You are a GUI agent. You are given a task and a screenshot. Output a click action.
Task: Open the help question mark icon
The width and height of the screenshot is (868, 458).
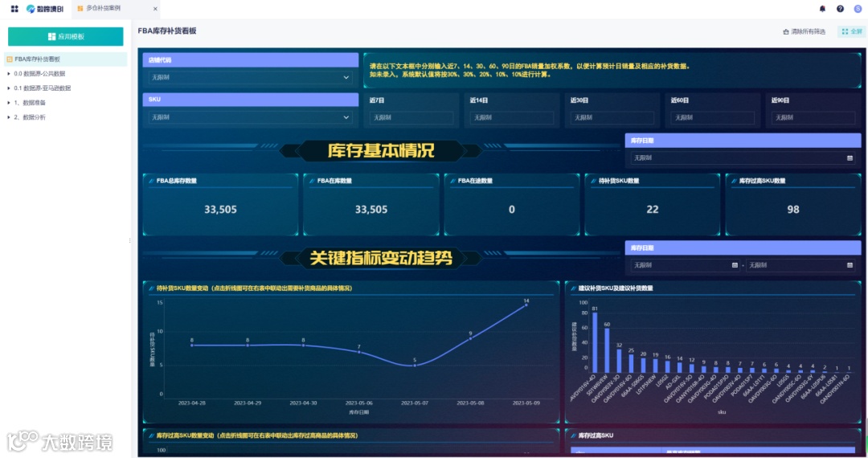[x=841, y=8]
